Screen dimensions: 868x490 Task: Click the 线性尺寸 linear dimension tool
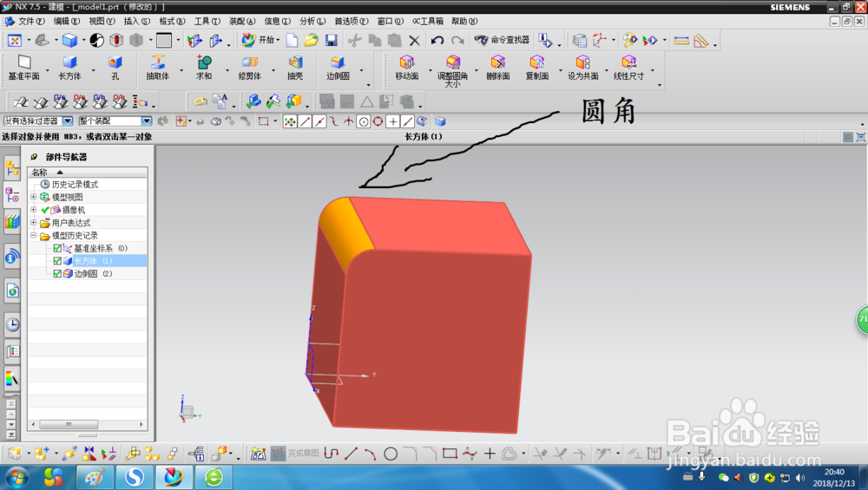point(628,68)
